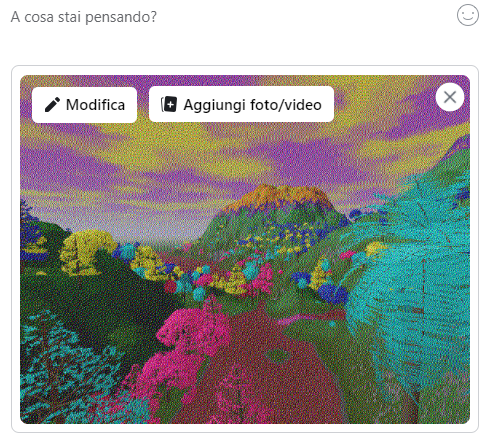Select the attached landscape photo preview
487x440 pixels.
click(245, 250)
